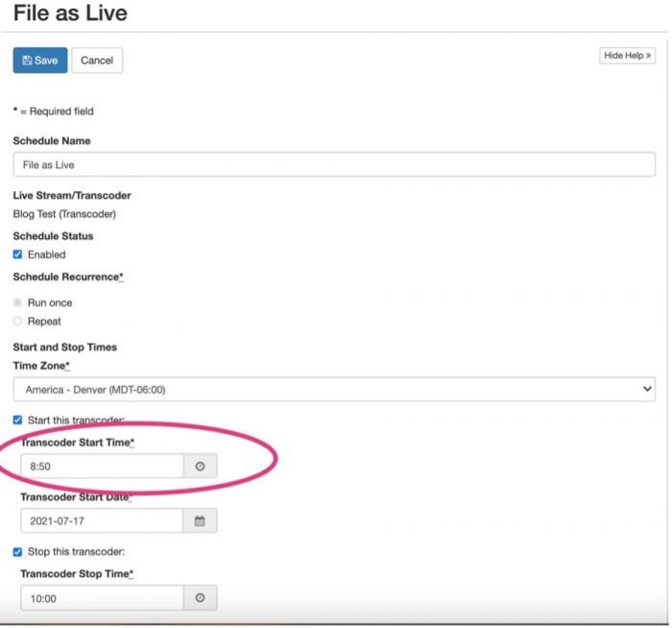
Task: Uncheck the Start this transcoder checkbox
Action: tap(18, 420)
